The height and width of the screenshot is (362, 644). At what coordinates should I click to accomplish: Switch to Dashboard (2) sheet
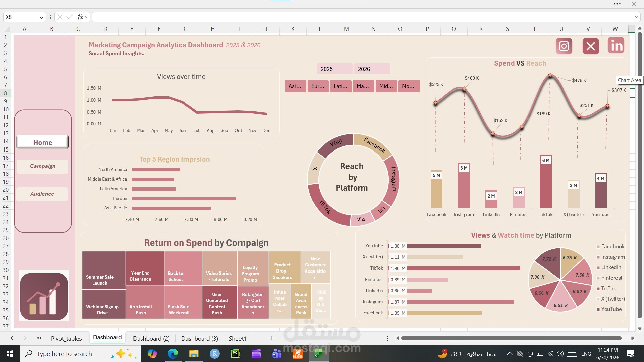tap(152, 338)
